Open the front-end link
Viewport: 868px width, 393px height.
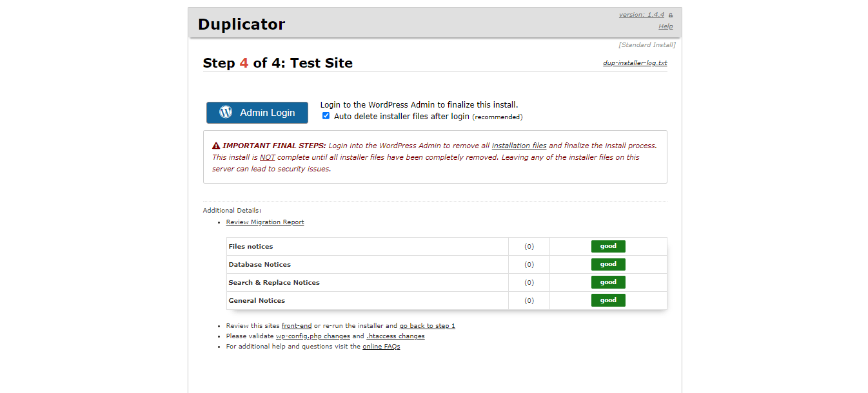pos(297,326)
